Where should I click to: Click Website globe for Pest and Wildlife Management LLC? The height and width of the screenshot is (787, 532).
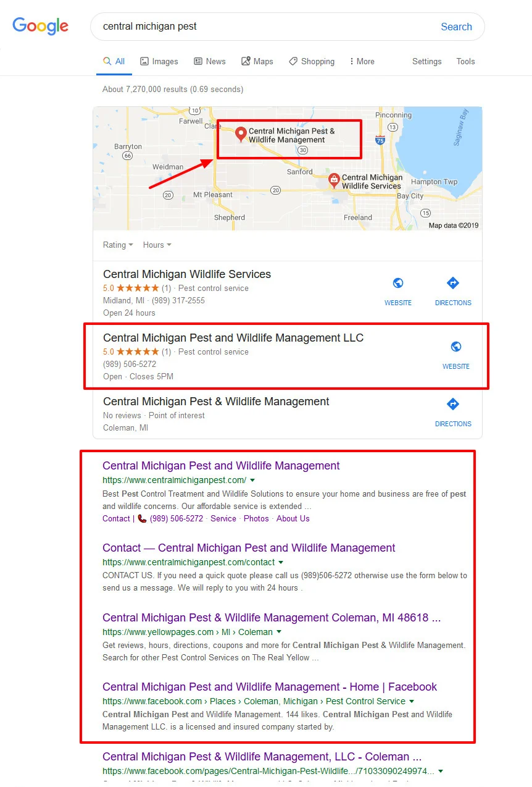[x=456, y=347]
